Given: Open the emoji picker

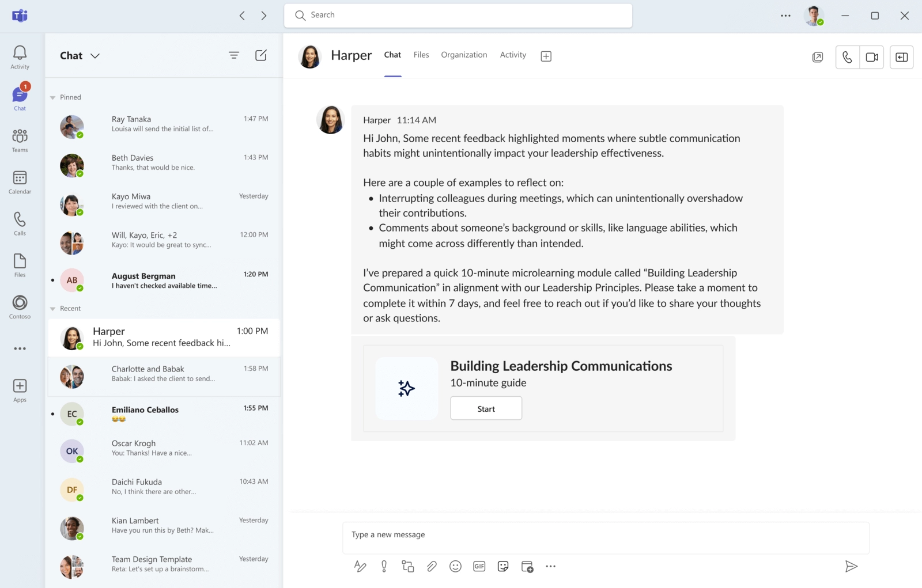Looking at the screenshot, I should tap(455, 567).
